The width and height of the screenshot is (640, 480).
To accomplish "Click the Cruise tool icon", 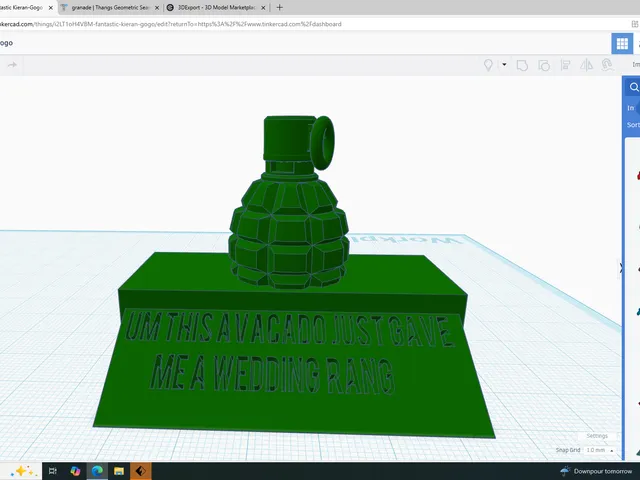I will pos(607,65).
